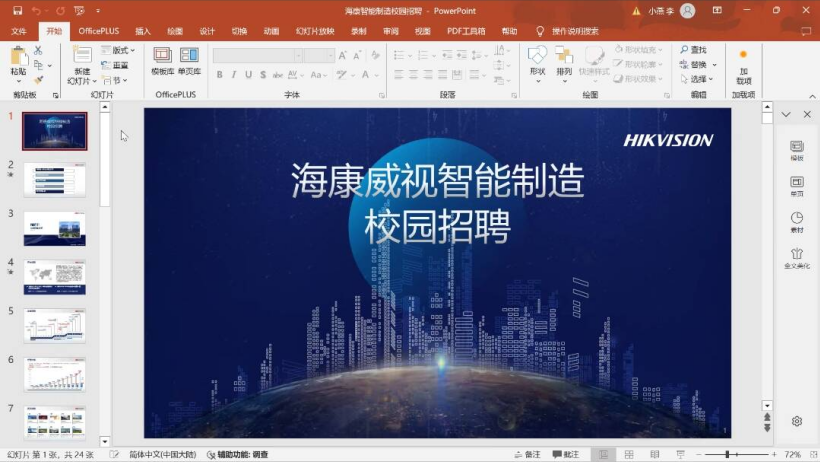The width and height of the screenshot is (820, 462).
Task: Click the 重置 reset slide button
Action: click(x=115, y=65)
